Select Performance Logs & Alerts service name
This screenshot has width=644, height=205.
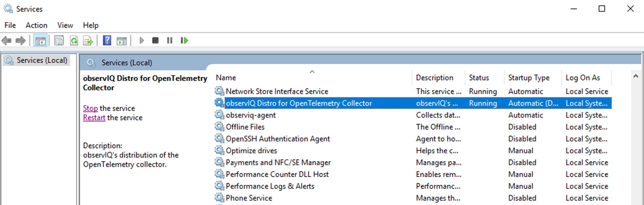(270, 186)
